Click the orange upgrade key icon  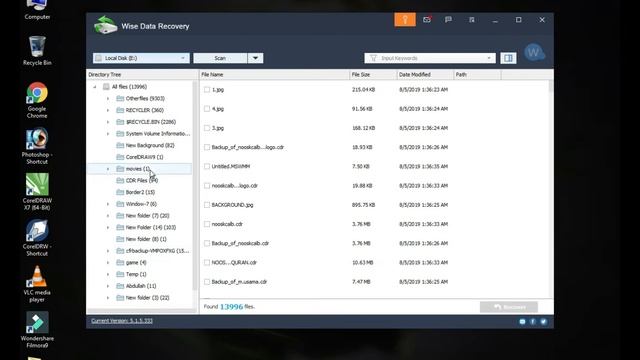(405, 20)
